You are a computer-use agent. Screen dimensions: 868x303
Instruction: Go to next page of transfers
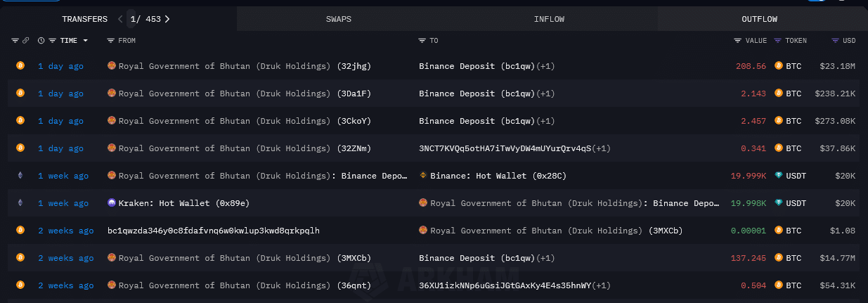click(167, 19)
